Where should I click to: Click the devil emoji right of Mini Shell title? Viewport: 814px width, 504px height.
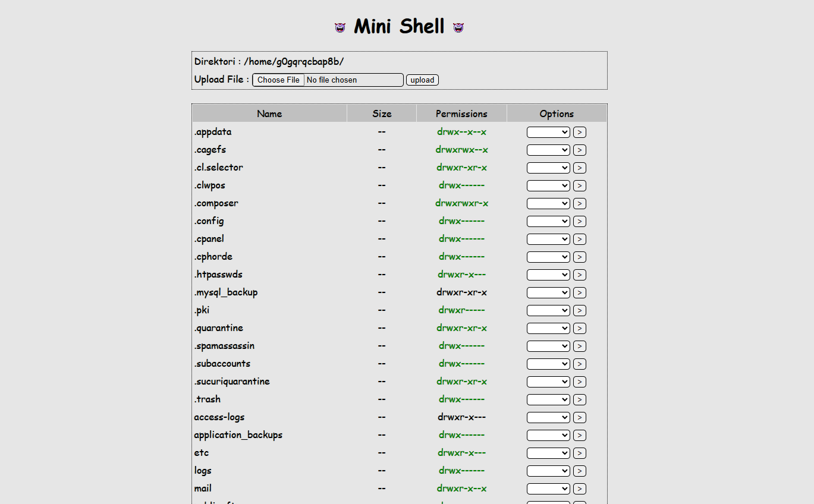tap(458, 27)
